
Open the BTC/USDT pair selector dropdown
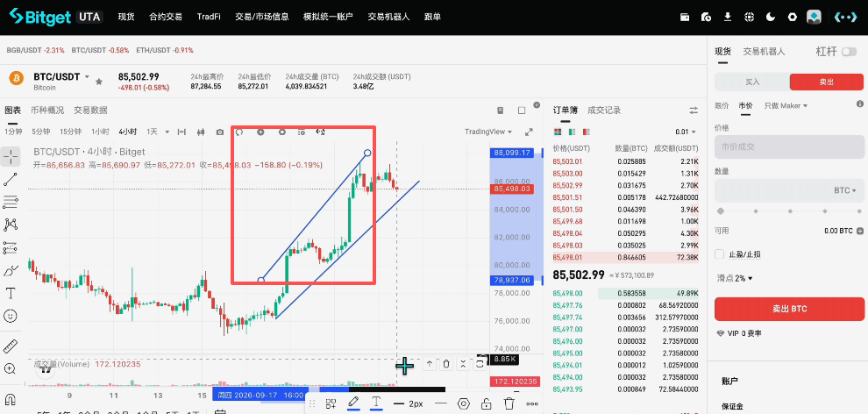click(x=87, y=77)
